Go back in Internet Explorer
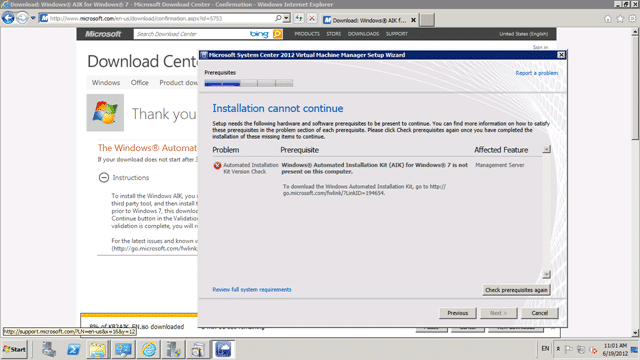Screen dimensions: 640x360 coord(8,18)
